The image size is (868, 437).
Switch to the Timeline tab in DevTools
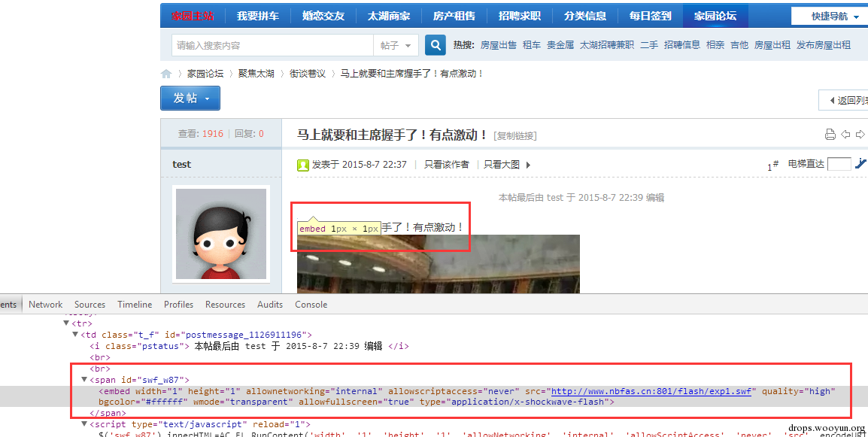[135, 305]
